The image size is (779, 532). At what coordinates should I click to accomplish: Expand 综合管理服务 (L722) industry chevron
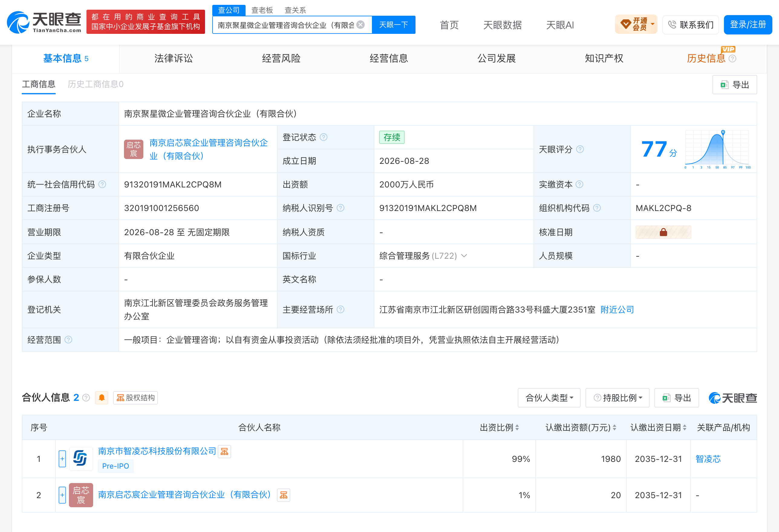pyautogui.click(x=464, y=256)
